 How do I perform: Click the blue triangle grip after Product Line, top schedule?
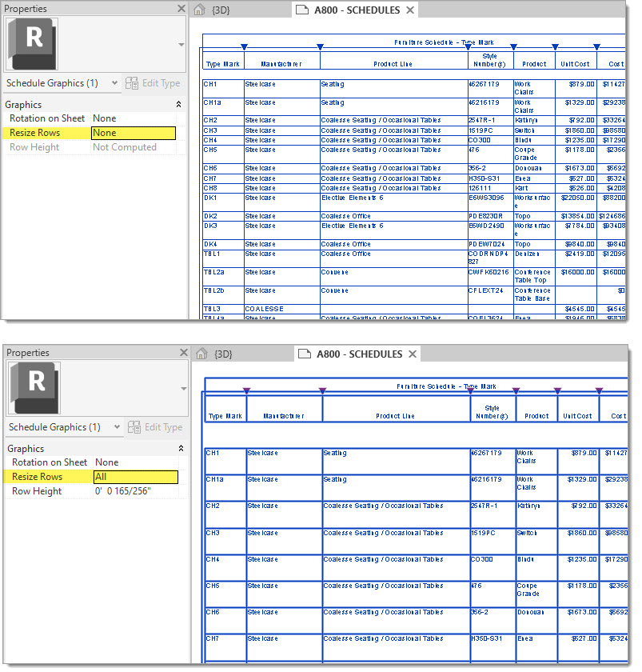[469, 46]
